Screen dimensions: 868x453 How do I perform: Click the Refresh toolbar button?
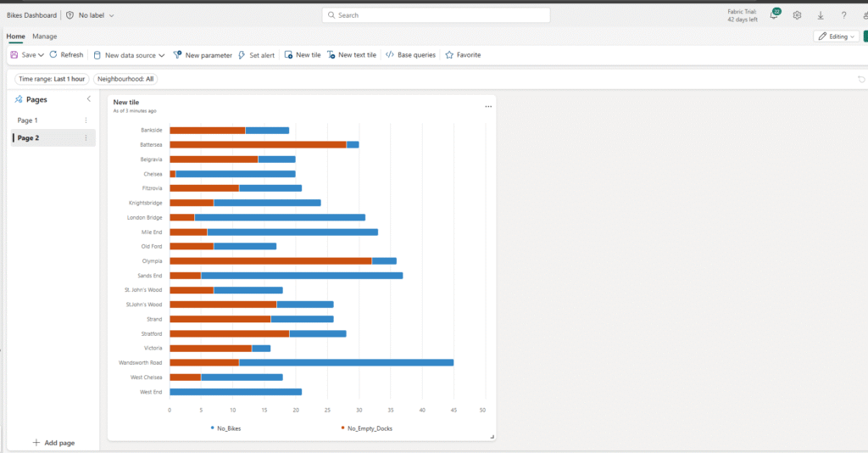coord(66,55)
